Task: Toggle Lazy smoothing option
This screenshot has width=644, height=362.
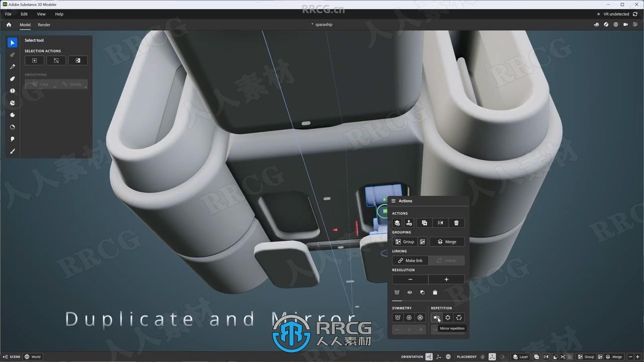Action: coord(40,84)
